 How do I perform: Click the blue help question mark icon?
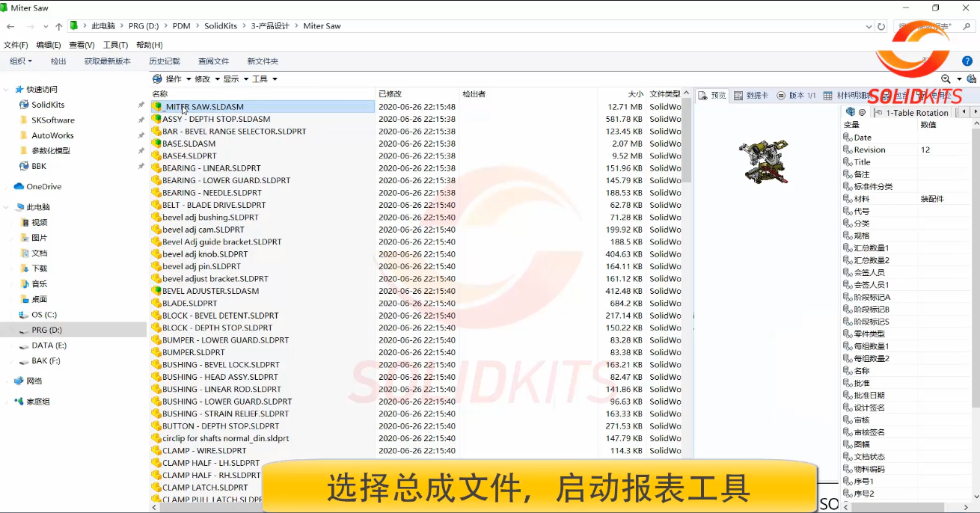(x=967, y=61)
